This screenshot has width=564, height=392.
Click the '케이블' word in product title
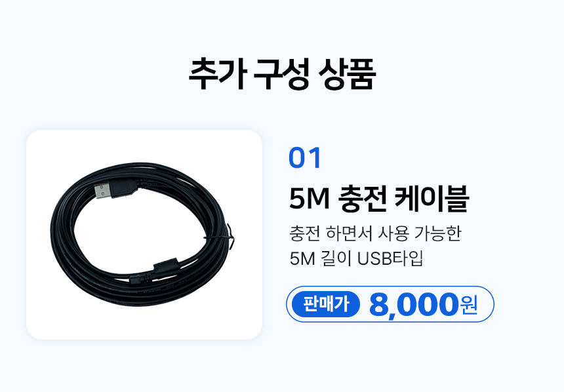[x=432, y=198]
